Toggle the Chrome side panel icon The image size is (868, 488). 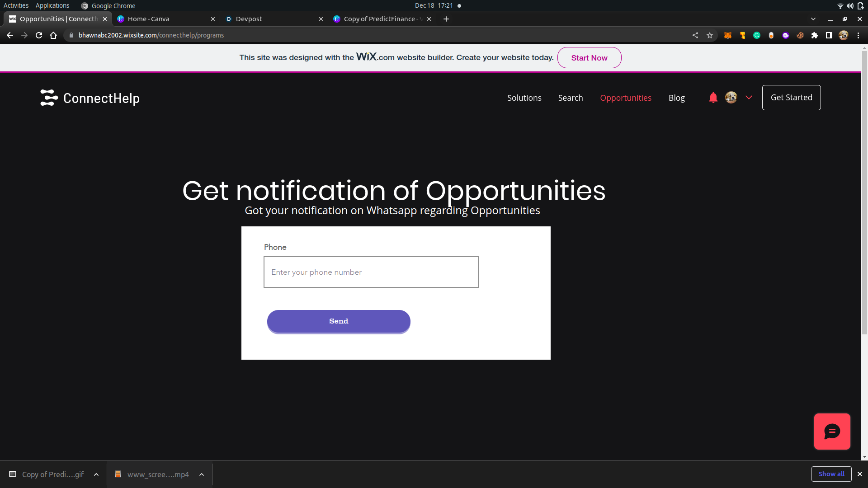coord(829,35)
